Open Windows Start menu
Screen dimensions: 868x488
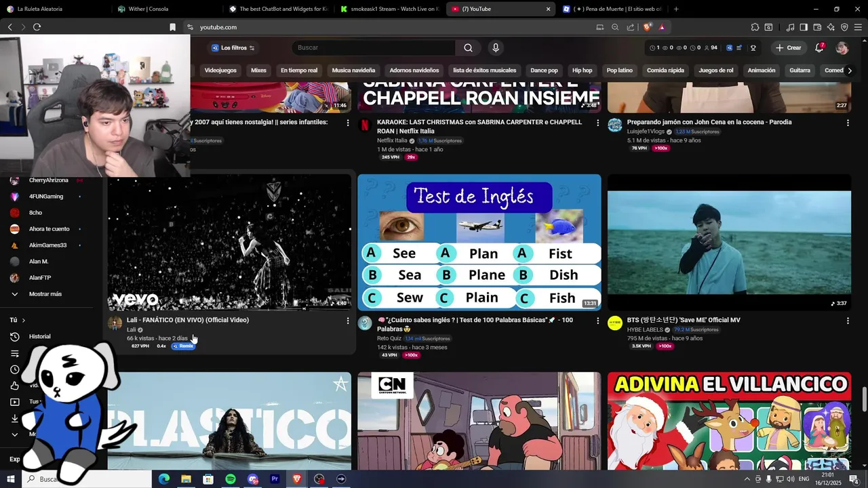click(x=10, y=479)
